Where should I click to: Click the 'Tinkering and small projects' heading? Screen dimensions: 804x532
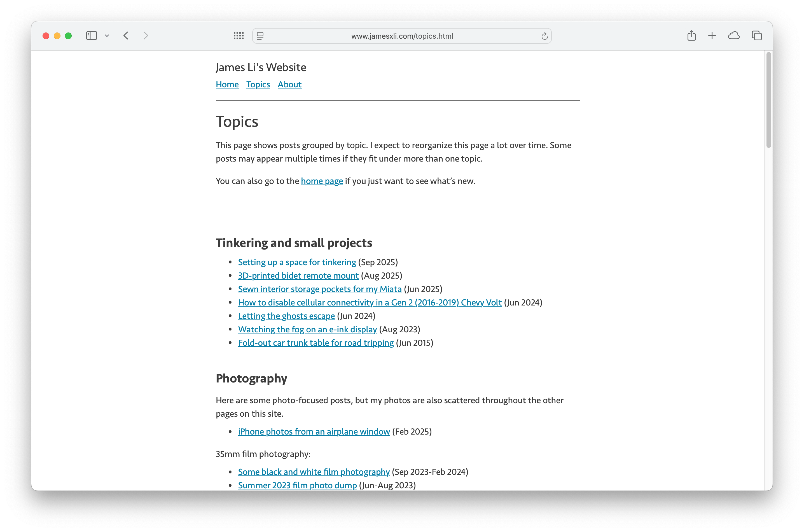click(x=294, y=243)
